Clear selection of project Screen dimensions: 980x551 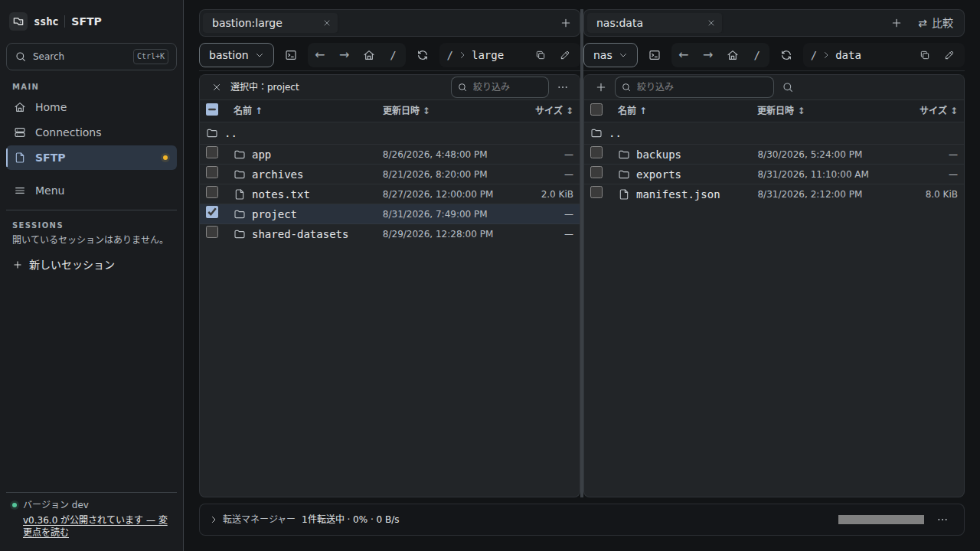[217, 87]
